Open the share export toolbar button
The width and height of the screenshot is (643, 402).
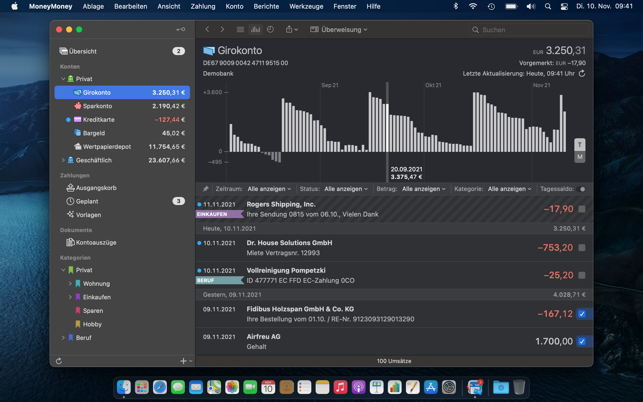291,30
